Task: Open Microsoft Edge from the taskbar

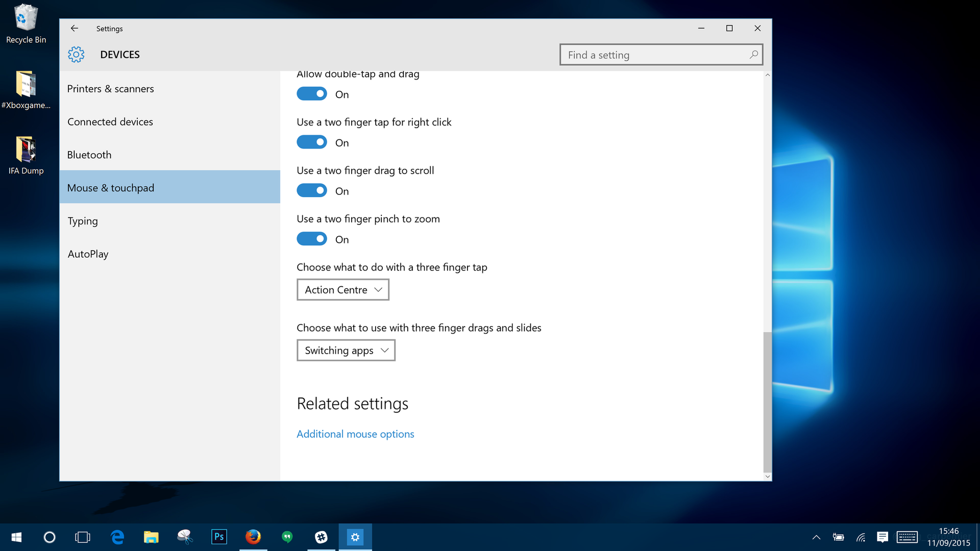Action: click(x=117, y=537)
